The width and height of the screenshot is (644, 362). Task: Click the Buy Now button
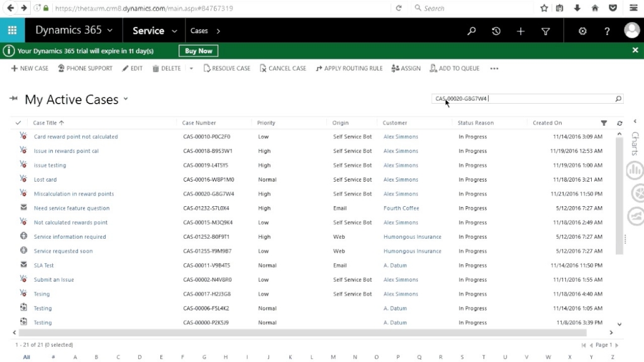click(199, 51)
